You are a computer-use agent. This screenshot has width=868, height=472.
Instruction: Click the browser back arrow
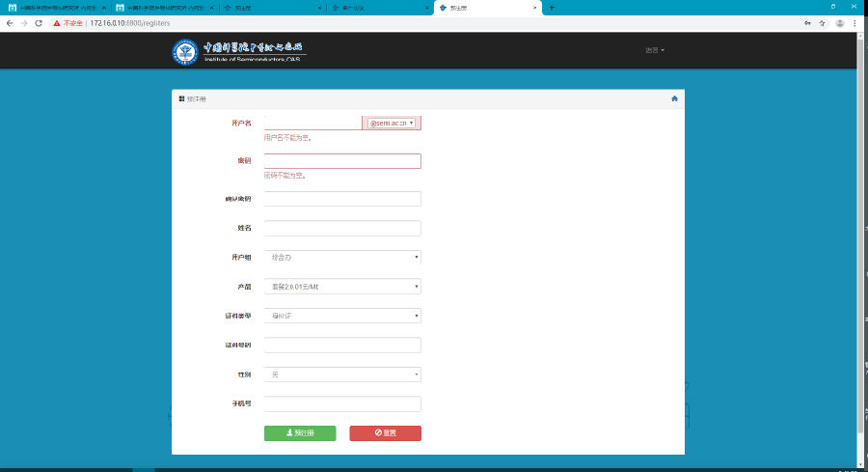(x=10, y=22)
